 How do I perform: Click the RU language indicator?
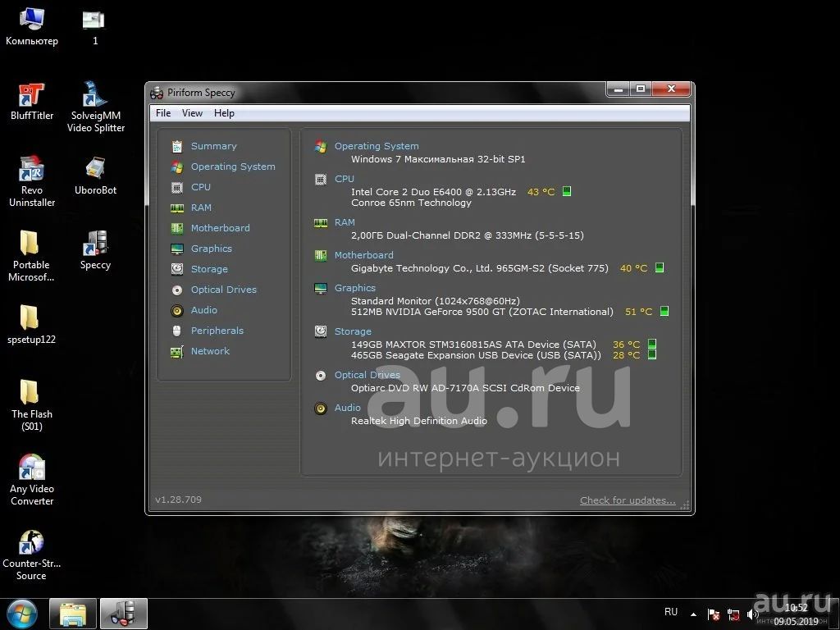point(671,612)
